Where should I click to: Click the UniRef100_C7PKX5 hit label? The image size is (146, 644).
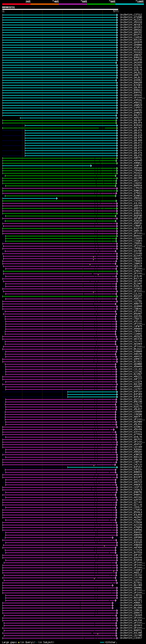[131, 188]
